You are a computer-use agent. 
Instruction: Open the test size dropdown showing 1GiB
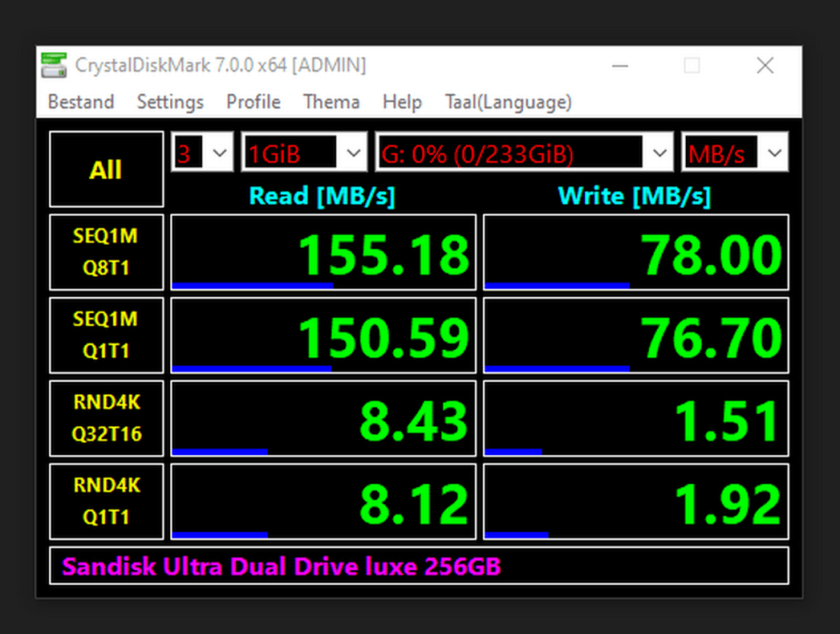304,152
